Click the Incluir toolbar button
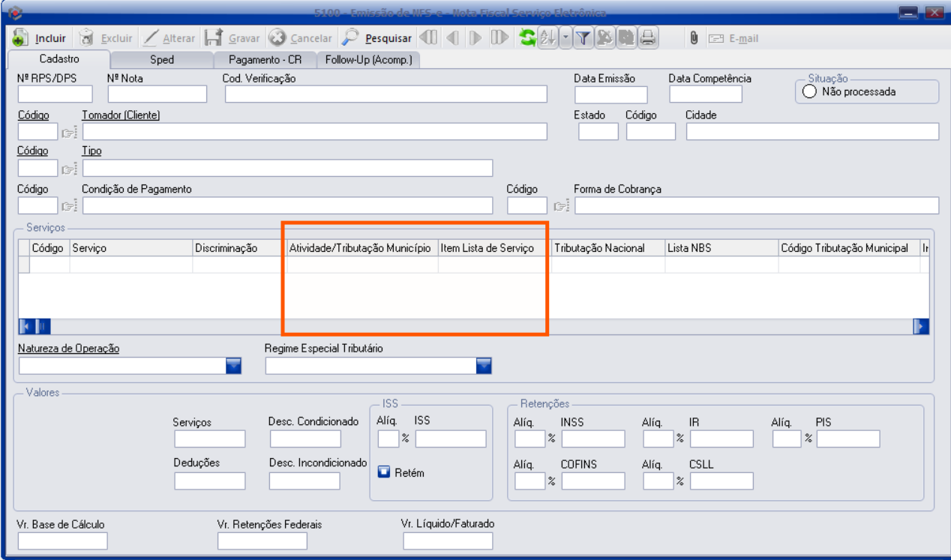The height and width of the screenshot is (560, 951). (40, 38)
